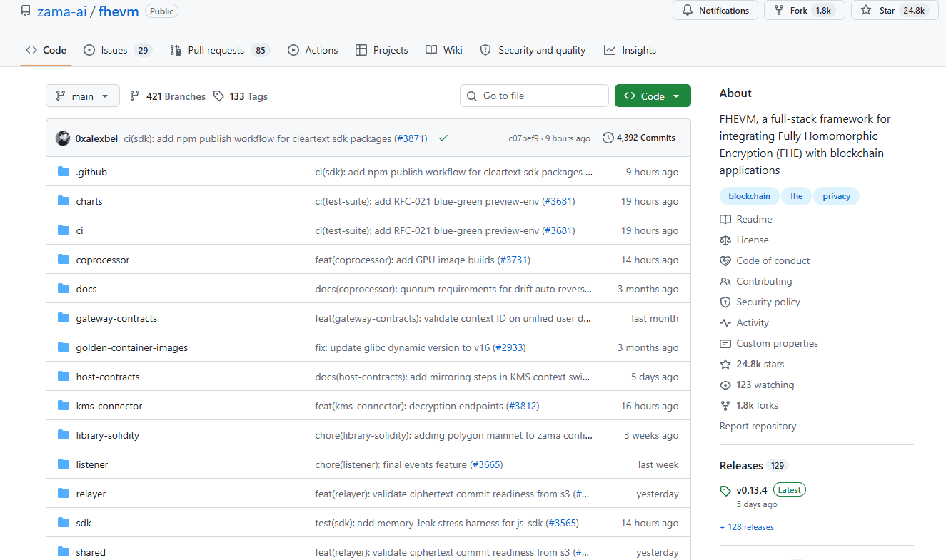The height and width of the screenshot is (560, 946).
Task: Click the note icon beside Custom properties
Action: point(725,343)
